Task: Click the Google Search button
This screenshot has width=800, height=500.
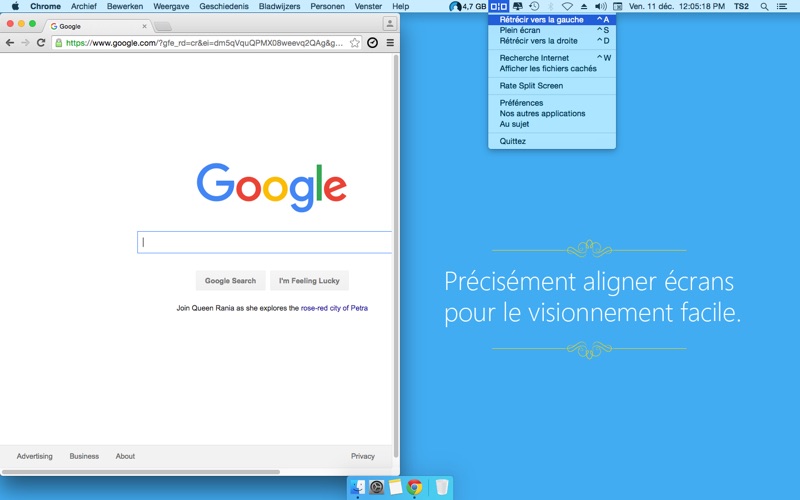Action: point(230,281)
